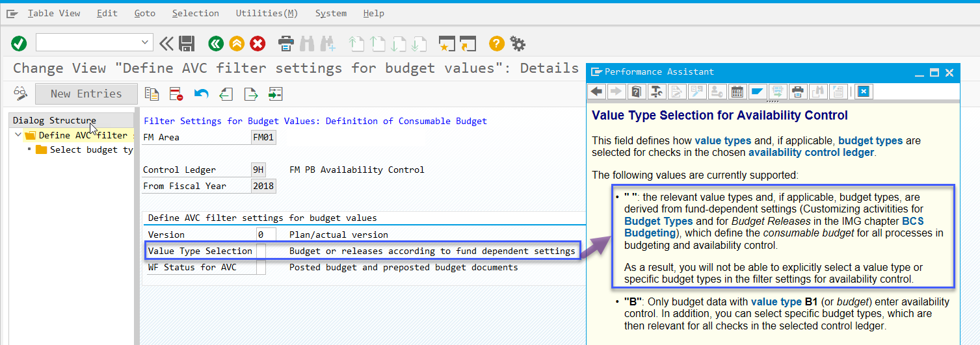The image size is (980, 345).
Task: Click the Other Entry position icon
Action: click(x=275, y=94)
